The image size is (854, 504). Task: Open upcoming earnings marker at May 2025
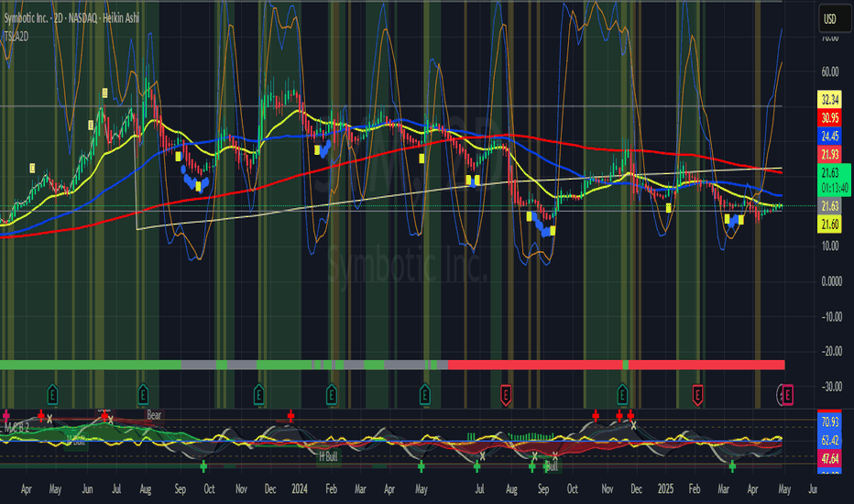pyautogui.click(x=787, y=394)
